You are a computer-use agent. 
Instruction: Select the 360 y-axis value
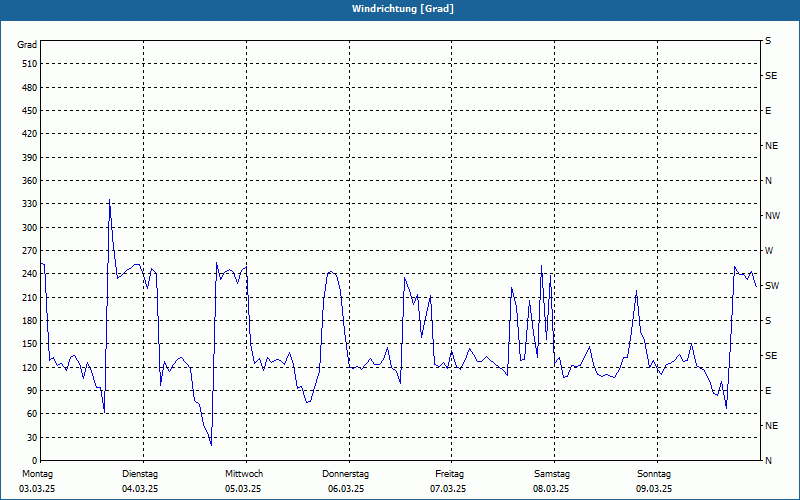click(30, 181)
